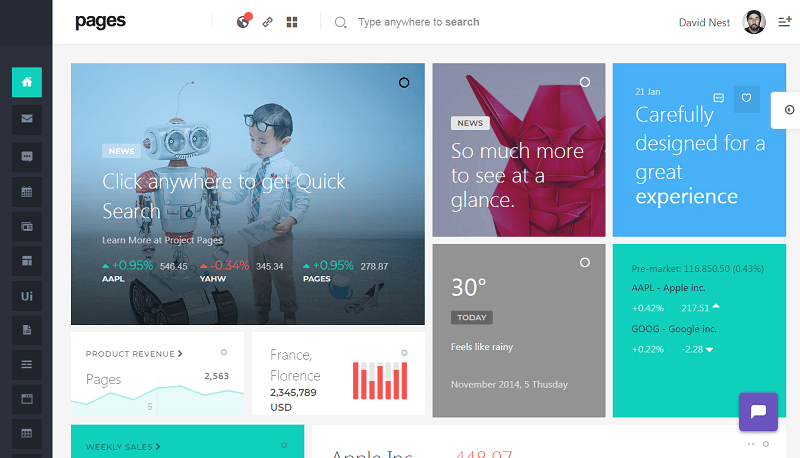
Task: Expand the Product Revenue chevron
Action: click(x=180, y=353)
